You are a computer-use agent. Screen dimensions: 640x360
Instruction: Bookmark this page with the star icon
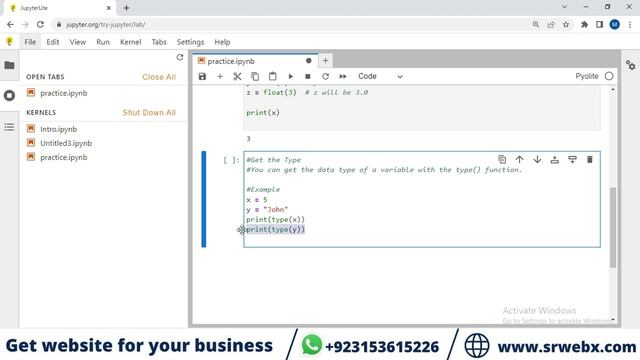pyautogui.click(x=566, y=24)
